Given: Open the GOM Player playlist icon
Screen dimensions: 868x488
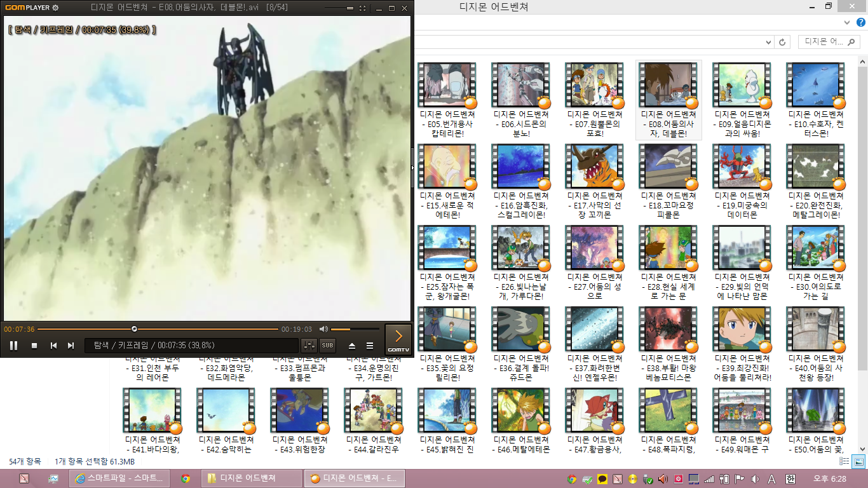Looking at the screenshot, I should coord(370,346).
